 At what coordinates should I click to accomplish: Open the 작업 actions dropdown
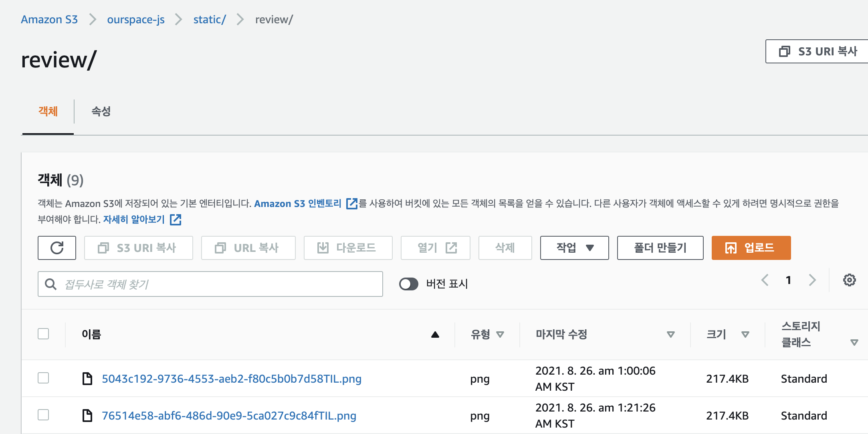(x=575, y=248)
